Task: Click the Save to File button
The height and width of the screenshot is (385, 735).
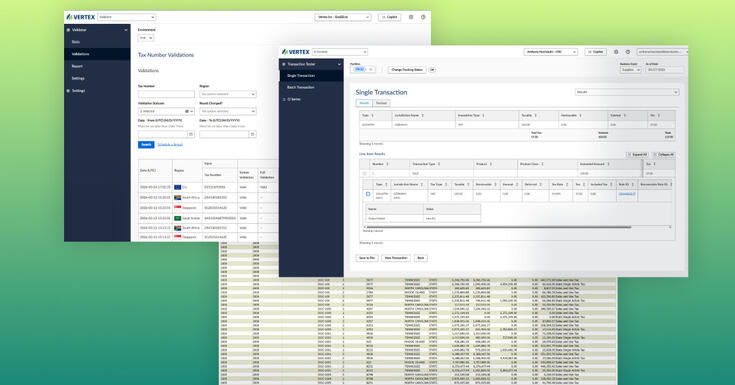Action: pos(367,258)
